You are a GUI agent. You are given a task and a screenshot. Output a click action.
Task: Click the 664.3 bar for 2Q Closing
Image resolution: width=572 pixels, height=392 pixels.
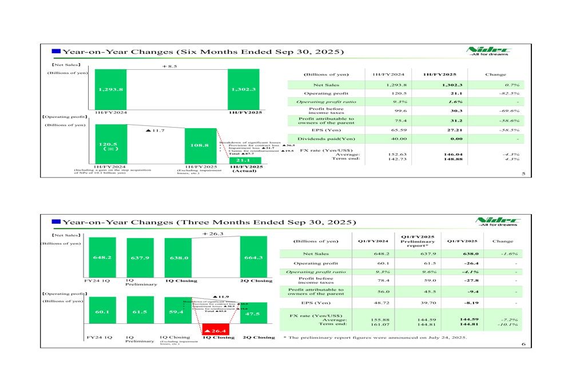click(x=253, y=257)
